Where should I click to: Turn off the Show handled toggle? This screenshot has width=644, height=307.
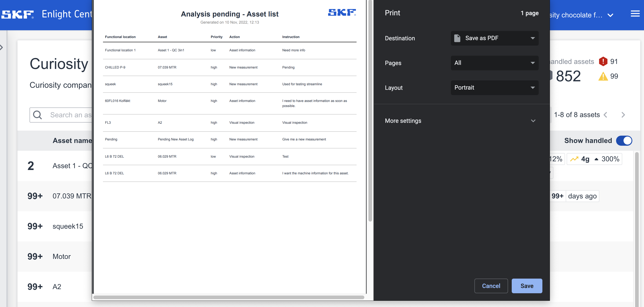(624, 141)
